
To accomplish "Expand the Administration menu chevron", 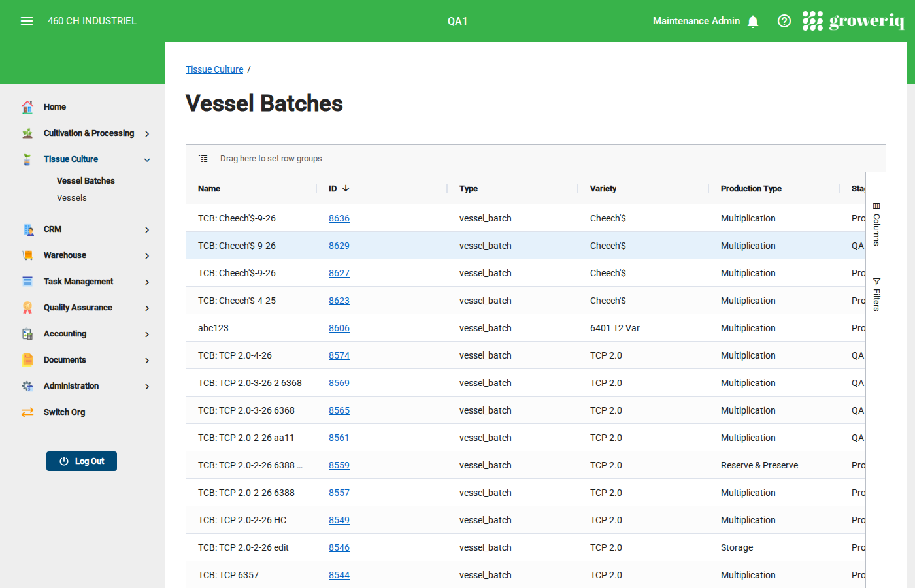I will (x=147, y=386).
